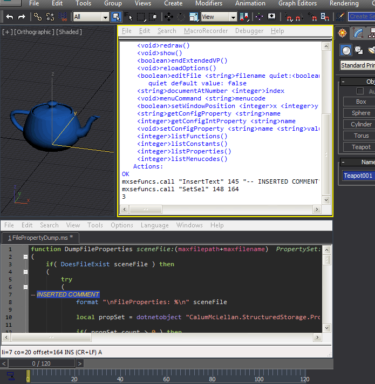The height and width of the screenshot is (384, 375).
Task: Activate Bind to Space Warp tool
Action: click(x=63, y=17)
